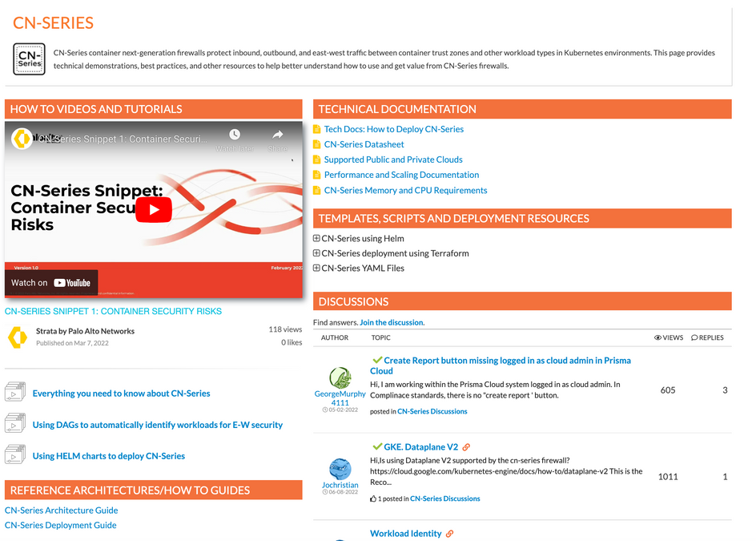Click video icon beside Everything you need to know
This screenshot has height=541, width=756.
[x=15, y=391]
